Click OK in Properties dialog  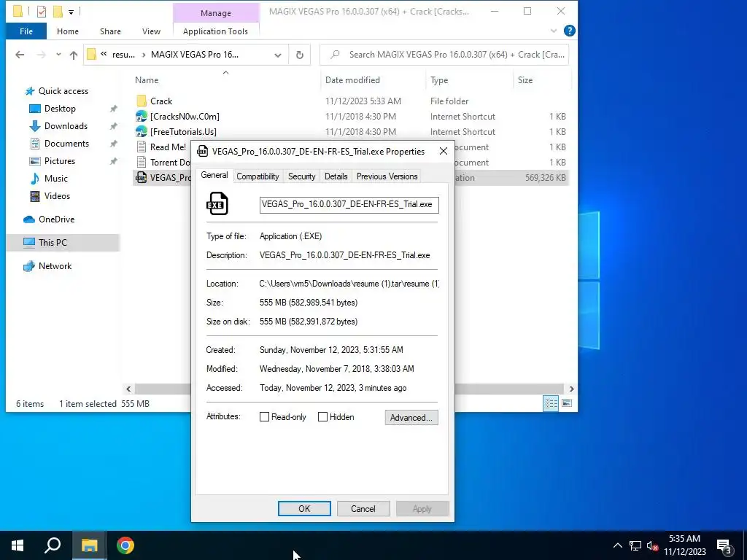pyautogui.click(x=304, y=508)
